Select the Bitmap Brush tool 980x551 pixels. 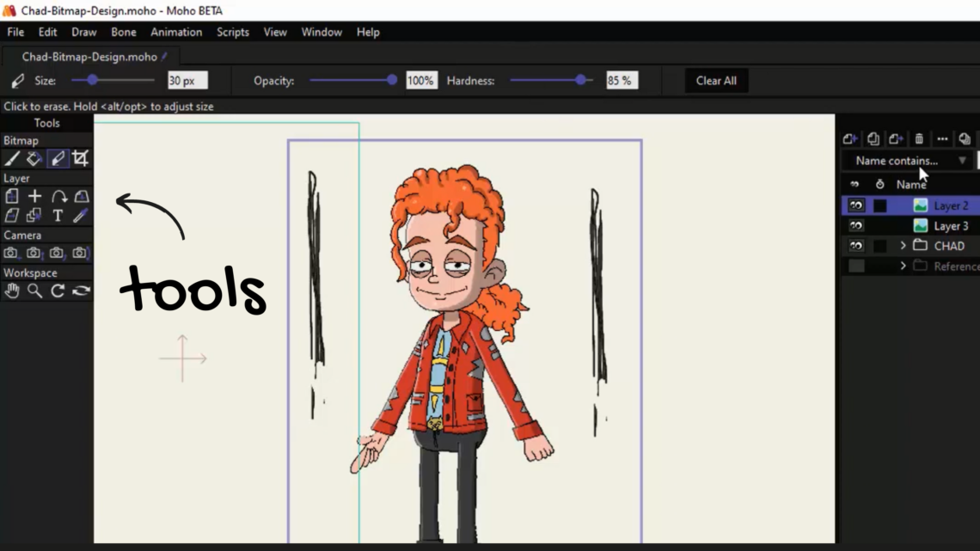11,158
